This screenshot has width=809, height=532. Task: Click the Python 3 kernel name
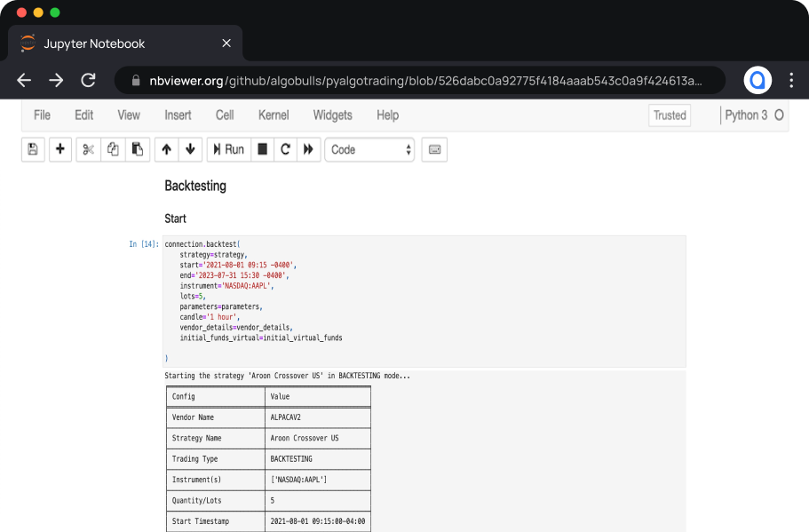coord(746,115)
